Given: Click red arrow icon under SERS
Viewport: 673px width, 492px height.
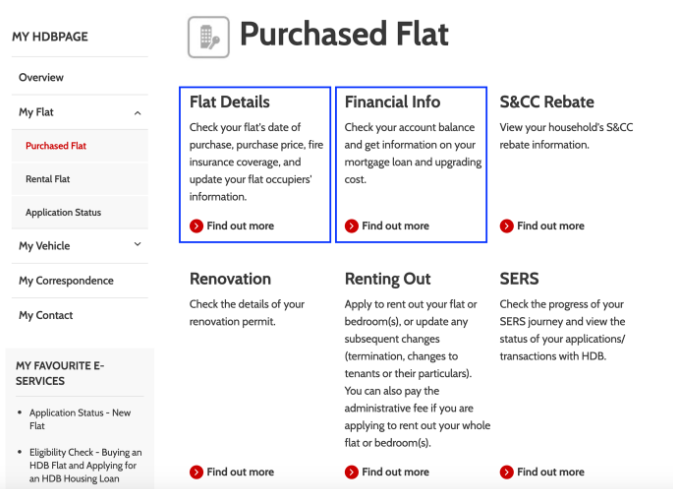Looking at the screenshot, I should coord(506,472).
